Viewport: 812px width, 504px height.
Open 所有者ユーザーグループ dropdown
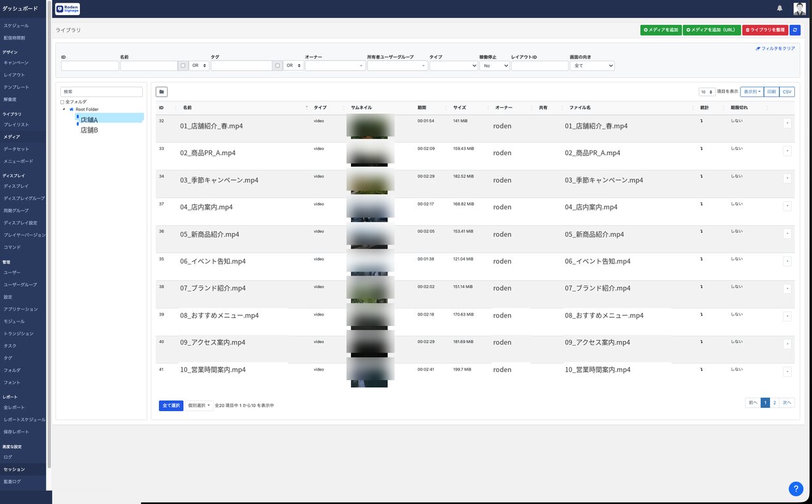(x=397, y=65)
